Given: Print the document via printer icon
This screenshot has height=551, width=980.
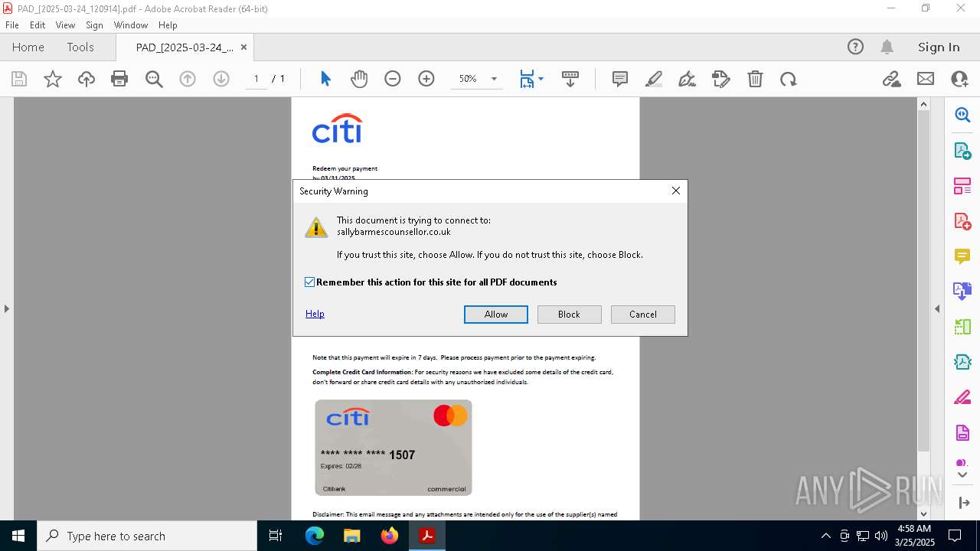Looking at the screenshot, I should (119, 79).
